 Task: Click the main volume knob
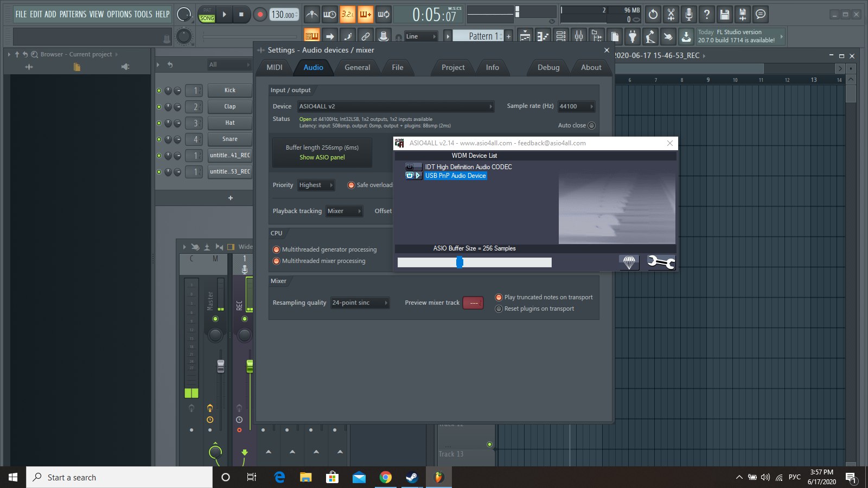pyautogui.click(x=184, y=15)
